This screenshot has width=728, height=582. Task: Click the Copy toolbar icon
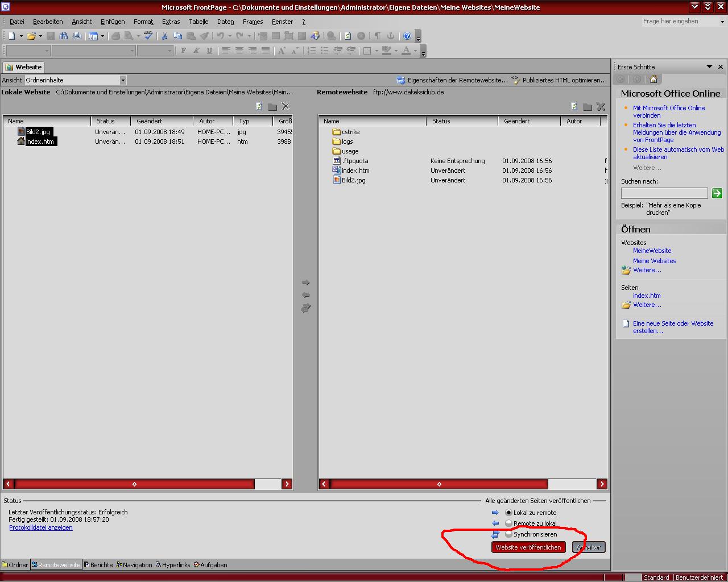(x=178, y=36)
